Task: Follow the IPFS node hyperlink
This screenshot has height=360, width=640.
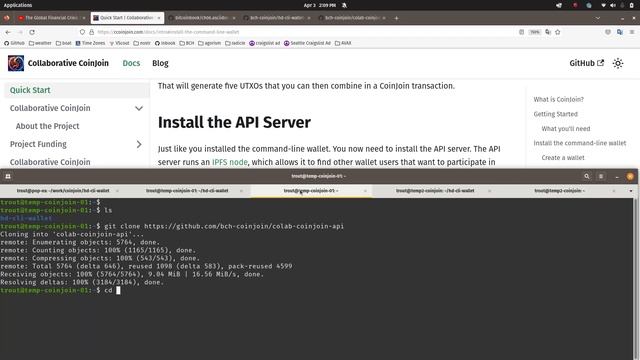Action: click(x=230, y=162)
